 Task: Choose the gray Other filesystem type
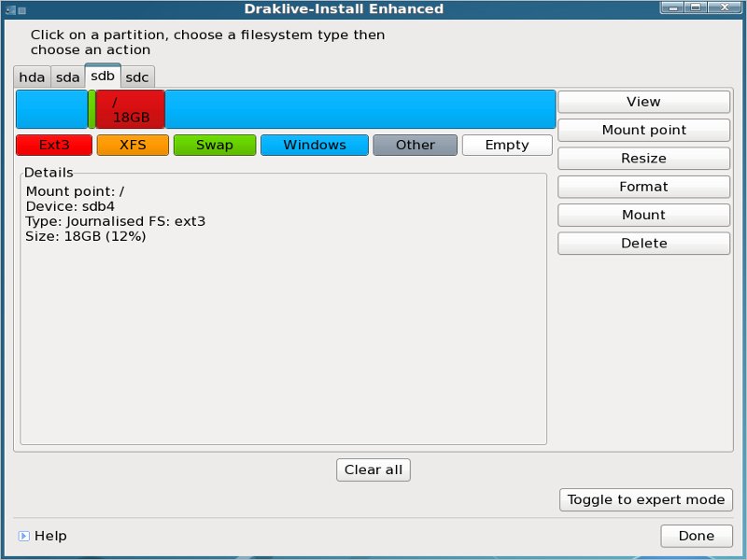[x=415, y=145]
